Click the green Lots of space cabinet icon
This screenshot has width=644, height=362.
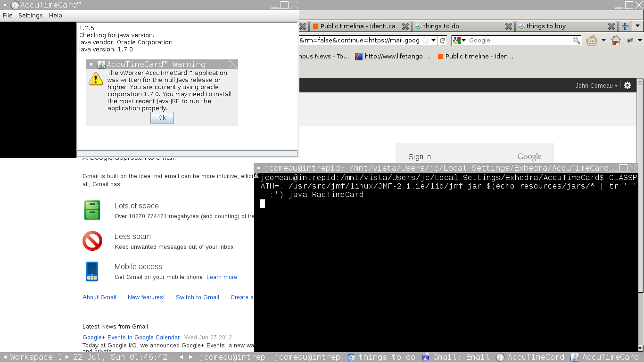[x=92, y=210]
